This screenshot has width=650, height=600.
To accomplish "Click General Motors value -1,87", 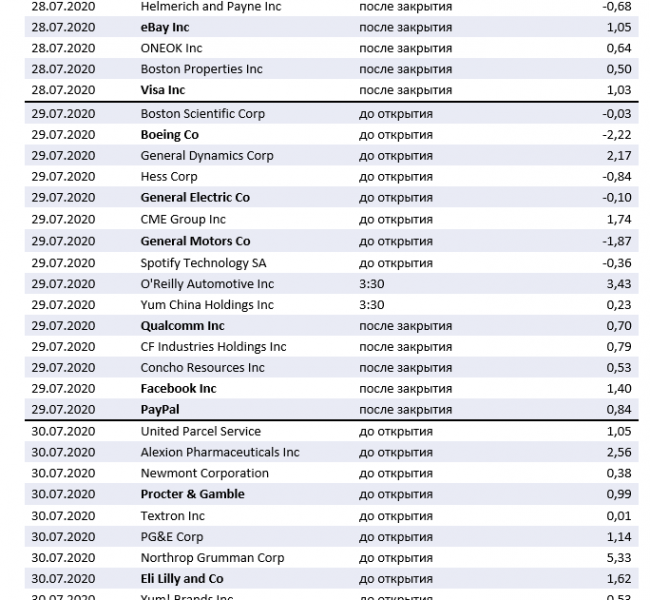I will [617, 241].
